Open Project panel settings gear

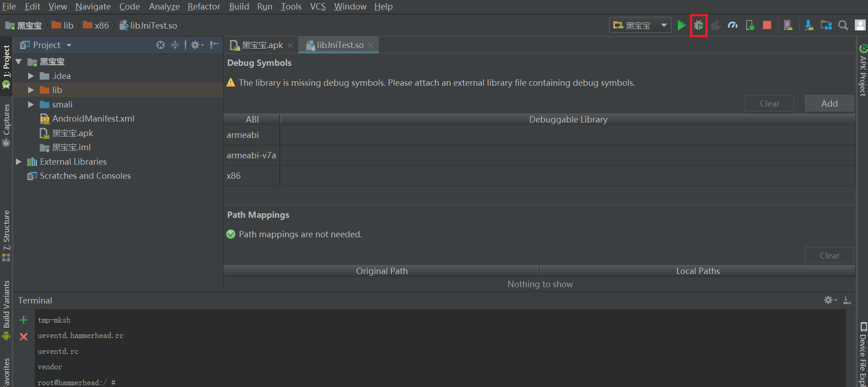click(x=197, y=45)
